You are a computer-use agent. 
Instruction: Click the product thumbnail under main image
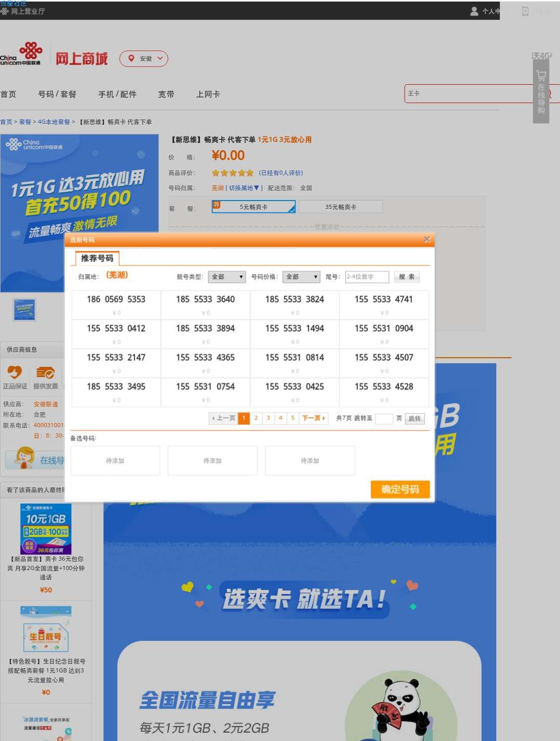pos(24,310)
